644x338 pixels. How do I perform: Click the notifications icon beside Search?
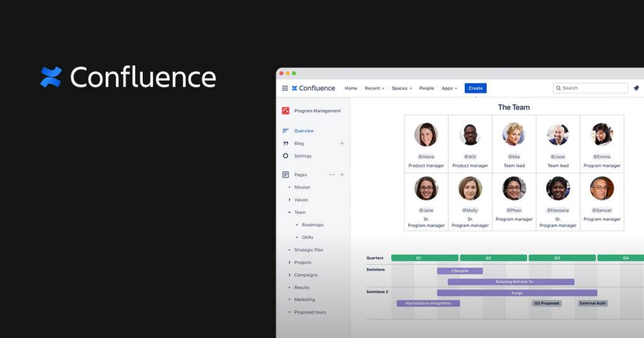pos(636,88)
